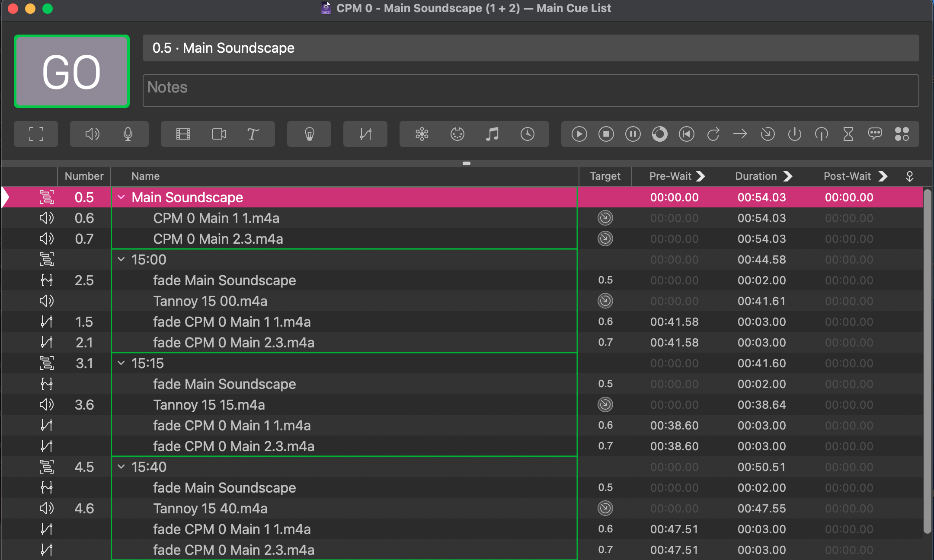Add a Video cue using the filmstrip icon
934x560 pixels.
point(183,134)
